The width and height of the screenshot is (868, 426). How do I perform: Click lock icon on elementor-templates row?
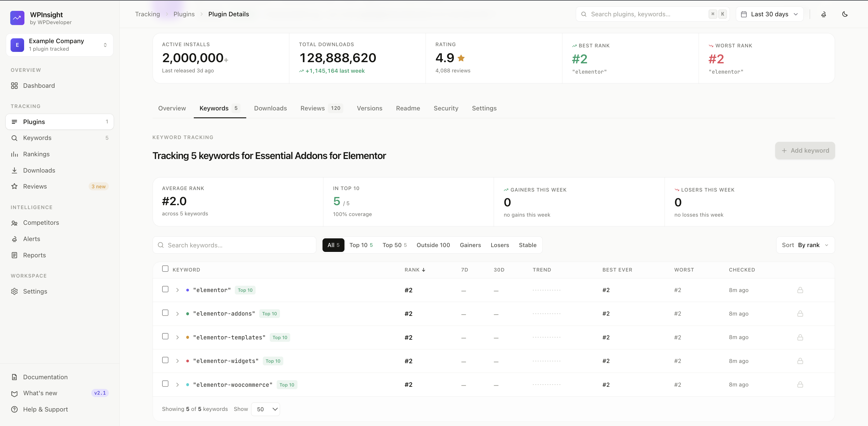(x=800, y=337)
